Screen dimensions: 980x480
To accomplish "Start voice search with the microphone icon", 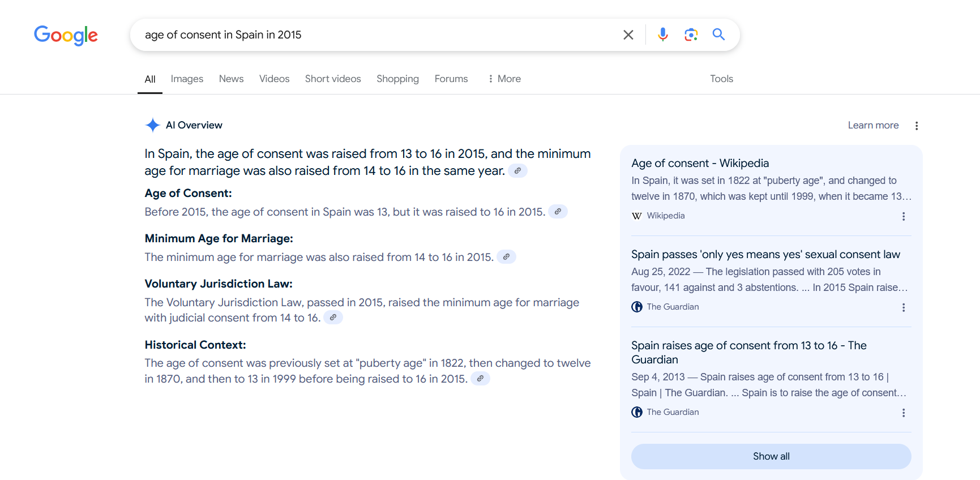I will pyautogui.click(x=662, y=35).
